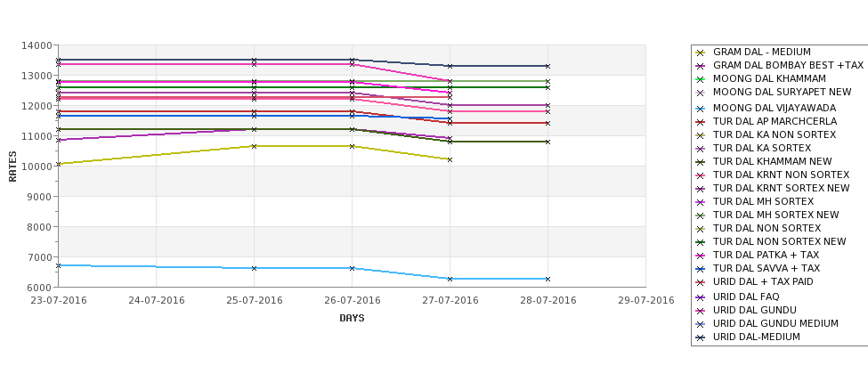Viewport: 868px width, 382px height.
Task: Select the TUR DAL MH SORTEX NEW label
Action: (x=776, y=215)
